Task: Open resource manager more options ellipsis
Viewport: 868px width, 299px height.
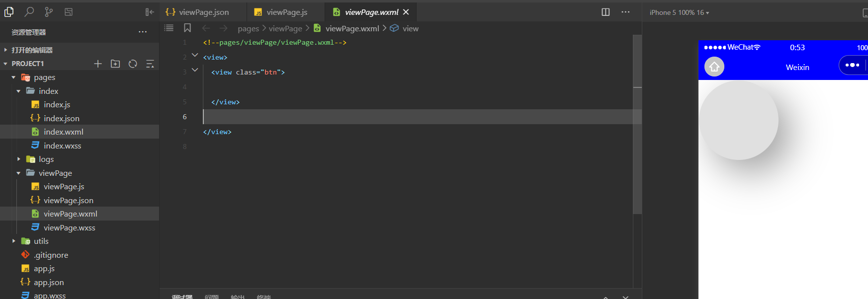Action: pos(143,32)
